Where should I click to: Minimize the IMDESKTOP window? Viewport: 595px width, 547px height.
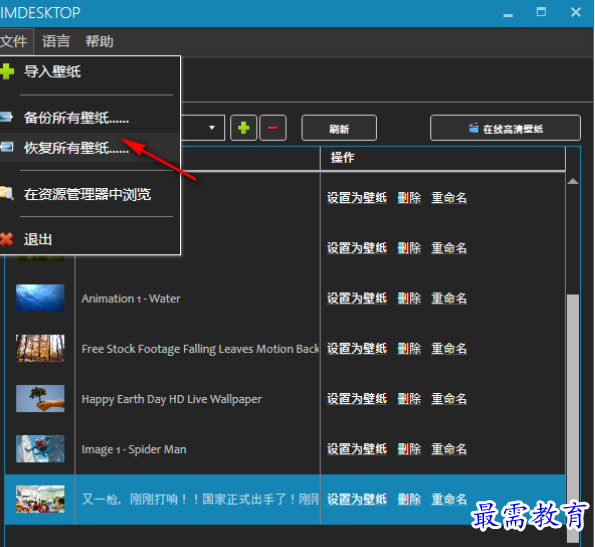pyautogui.click(x=508, y=14)
